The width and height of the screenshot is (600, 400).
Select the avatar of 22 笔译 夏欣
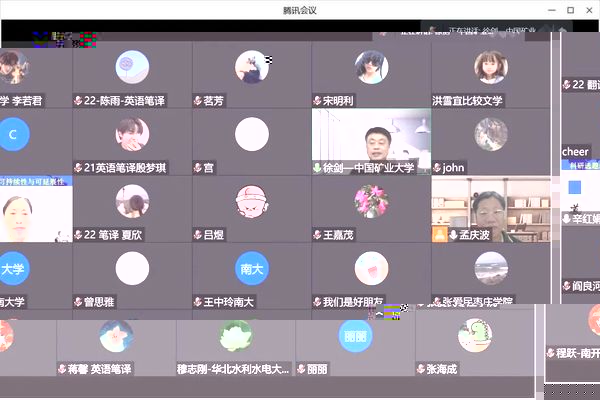coord(132,201)
